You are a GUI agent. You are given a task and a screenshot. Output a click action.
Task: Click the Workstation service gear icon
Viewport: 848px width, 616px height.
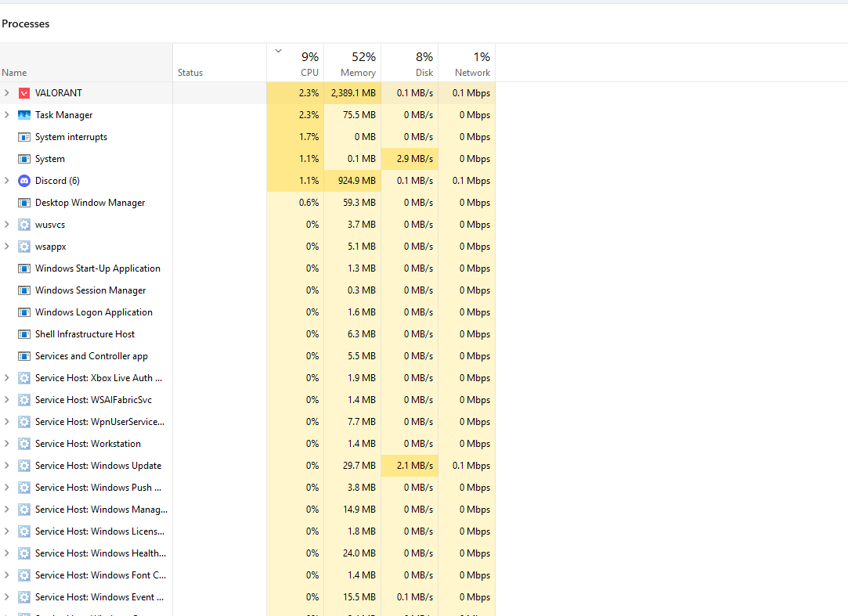[x=23, y=444]
